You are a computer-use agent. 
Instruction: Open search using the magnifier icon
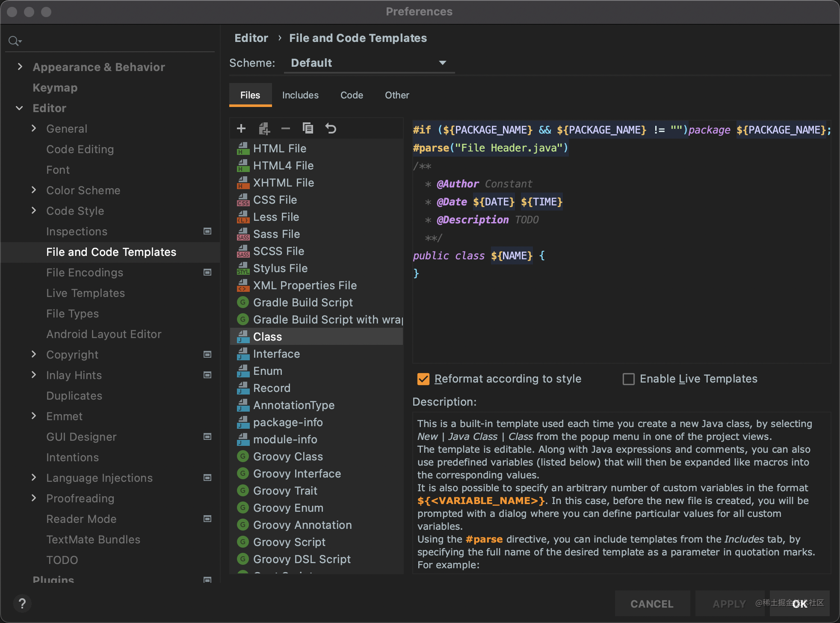point(14,40)
